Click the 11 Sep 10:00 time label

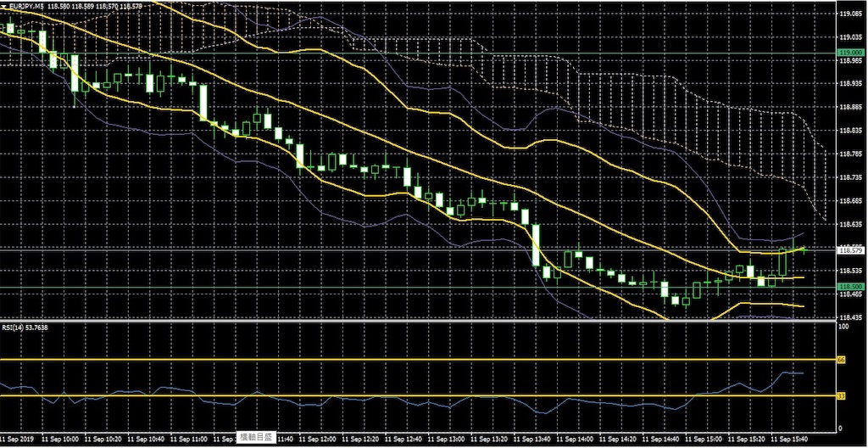61,439
